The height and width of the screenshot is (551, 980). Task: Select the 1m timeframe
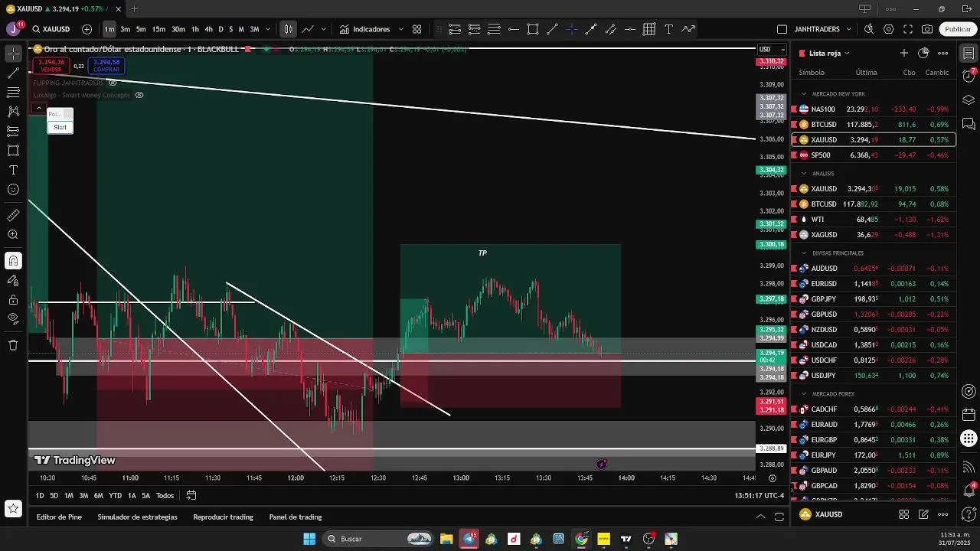tap(109, 29)
